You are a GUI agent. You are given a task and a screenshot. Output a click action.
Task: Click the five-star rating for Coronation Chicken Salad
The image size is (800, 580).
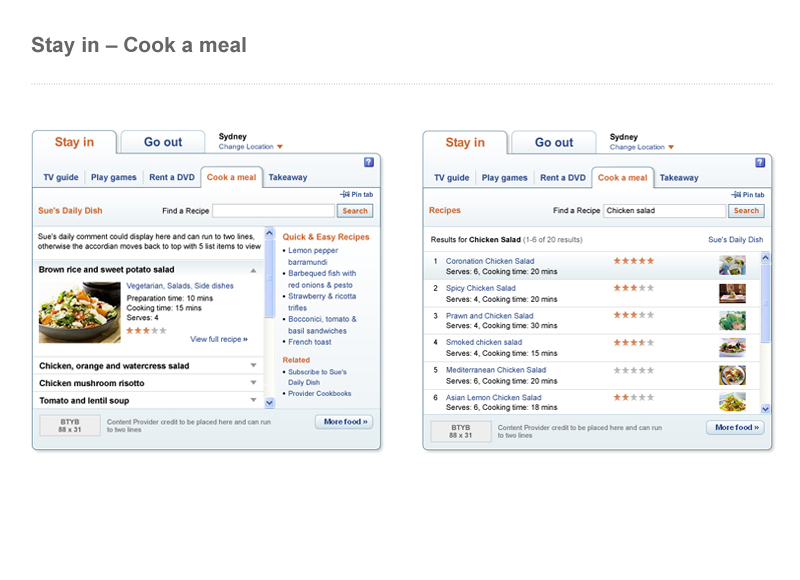633,259
